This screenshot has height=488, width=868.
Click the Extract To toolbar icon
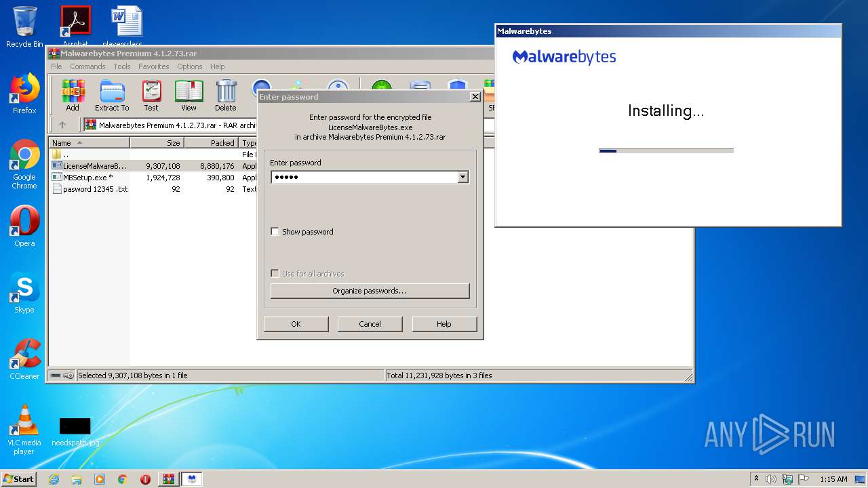point(112,95)
